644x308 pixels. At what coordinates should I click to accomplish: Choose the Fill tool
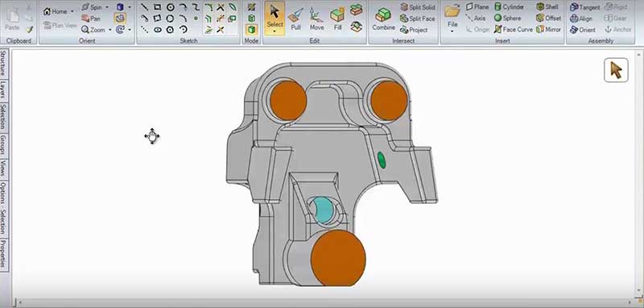(337, 19)
